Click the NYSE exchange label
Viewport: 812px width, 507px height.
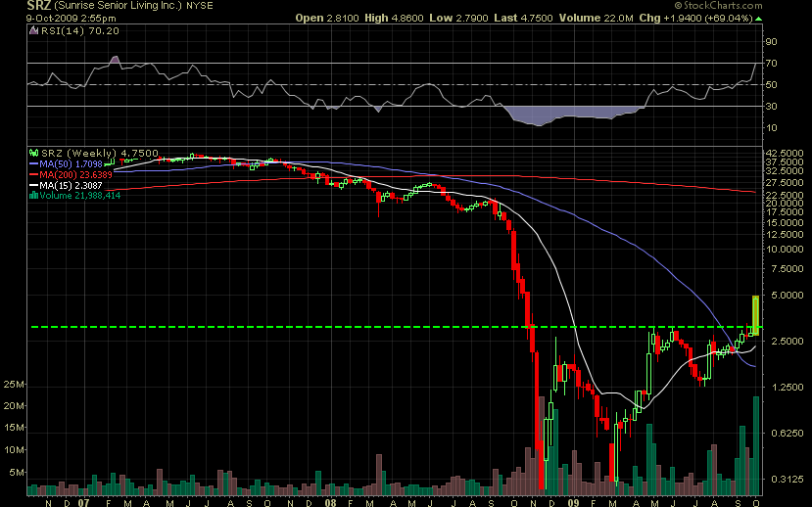click(200, 6)
